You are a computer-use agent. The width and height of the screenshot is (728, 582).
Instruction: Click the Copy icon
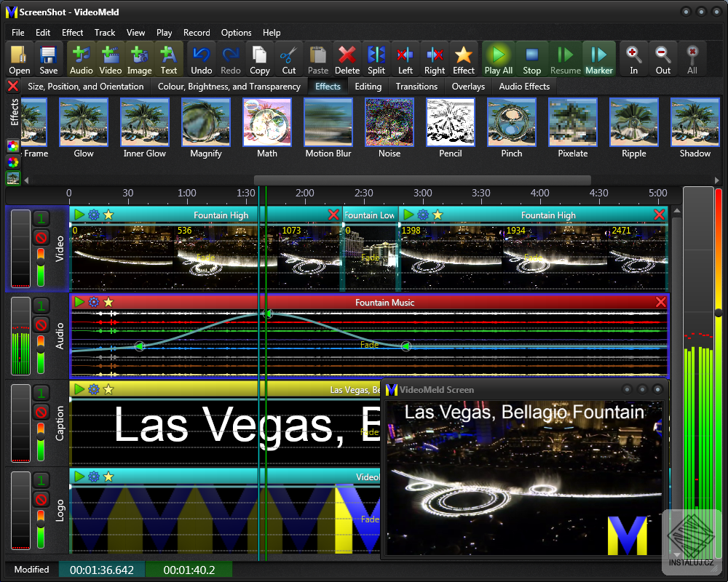pyautogui.click(x=260, y=59)
